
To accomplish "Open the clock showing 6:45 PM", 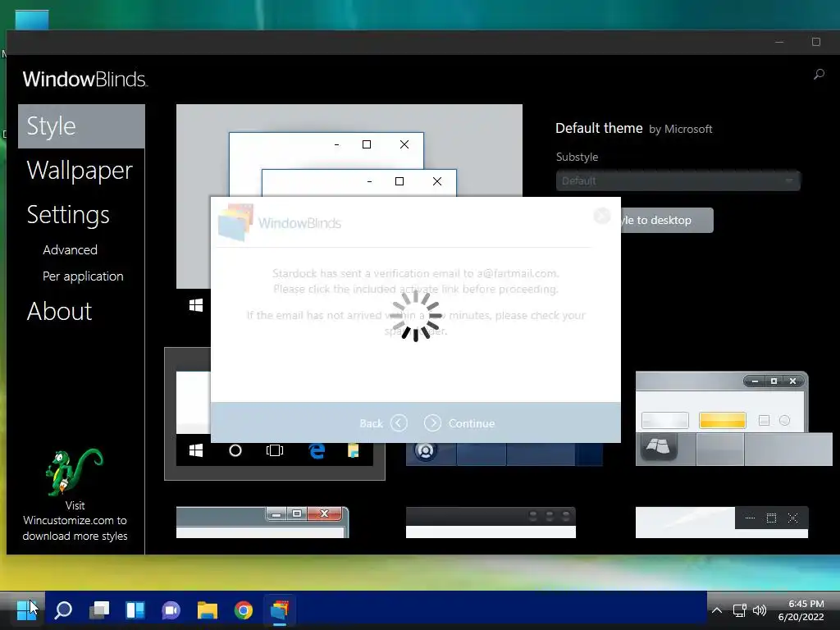I will coord(801,610).
